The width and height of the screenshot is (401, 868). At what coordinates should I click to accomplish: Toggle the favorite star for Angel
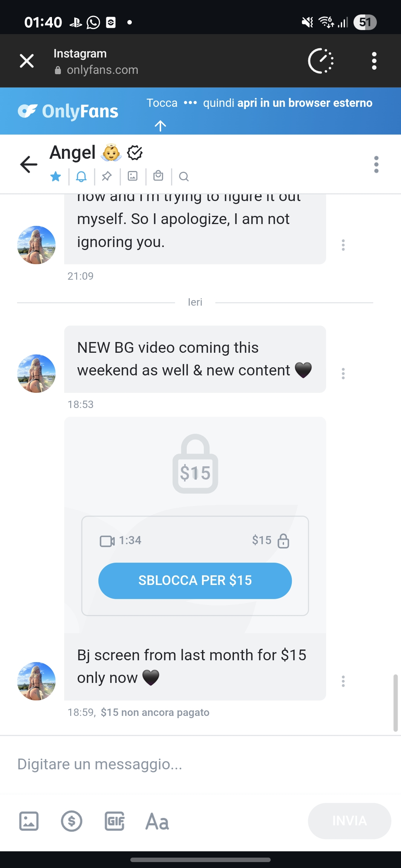tap(56, 177)
